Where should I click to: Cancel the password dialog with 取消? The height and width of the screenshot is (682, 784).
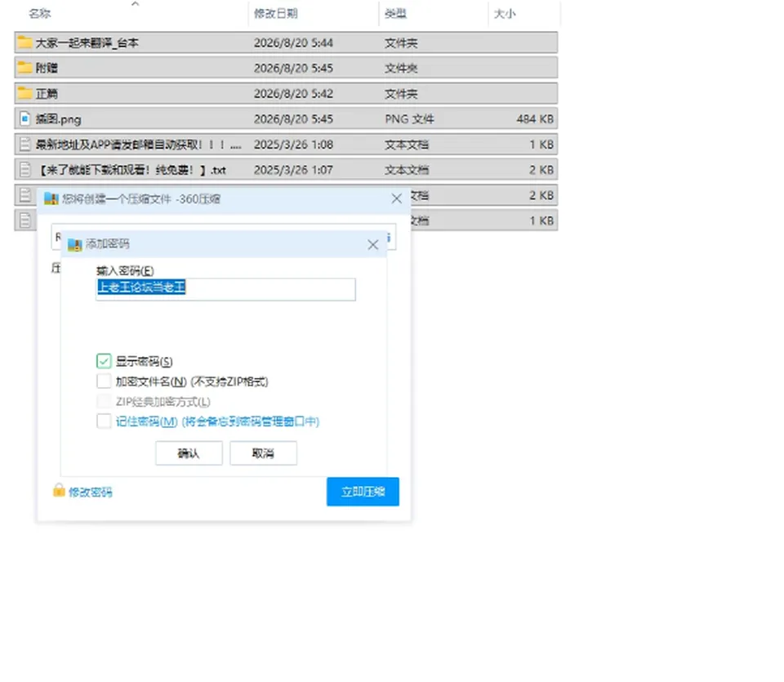[x=263, y=453]
